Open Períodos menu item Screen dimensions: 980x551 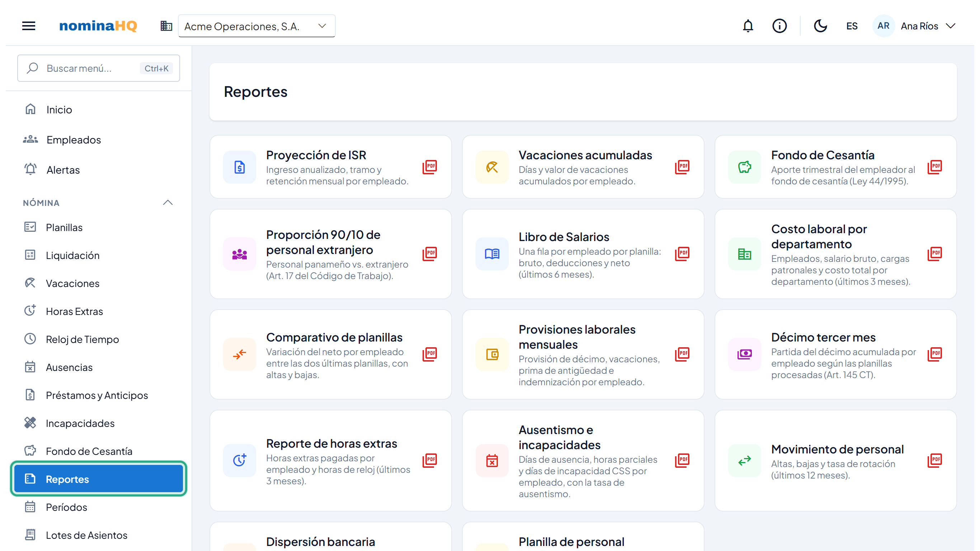tap(99, 507)
